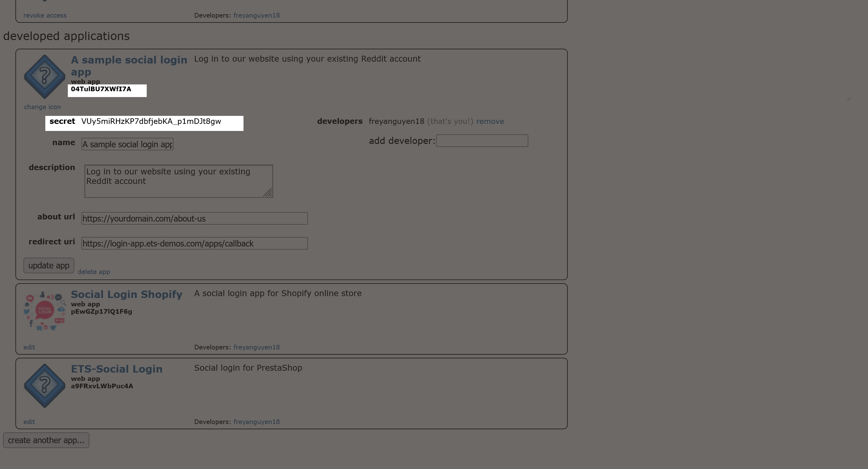
Task: Open the 'ETS-Social Login' title link
Action: (x=117, y=369)
